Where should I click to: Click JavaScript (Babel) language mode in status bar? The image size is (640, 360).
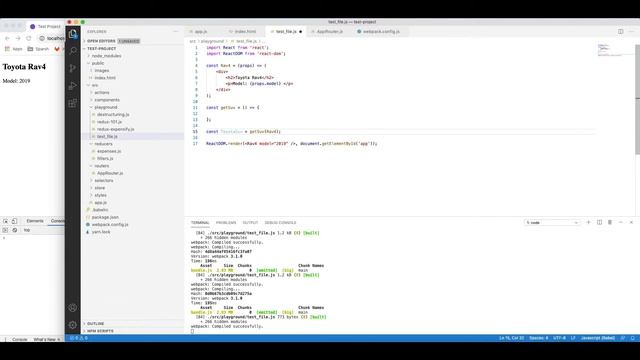click(598, 338)
